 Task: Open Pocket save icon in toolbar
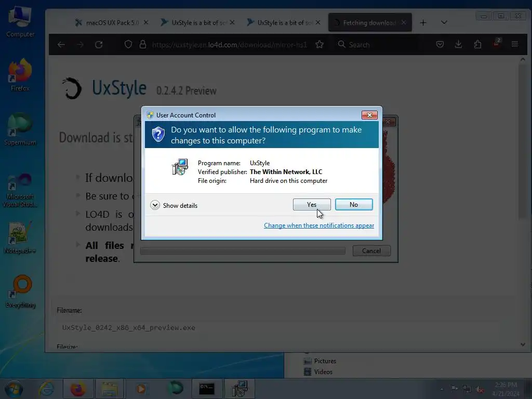click(x=440, y=45)
